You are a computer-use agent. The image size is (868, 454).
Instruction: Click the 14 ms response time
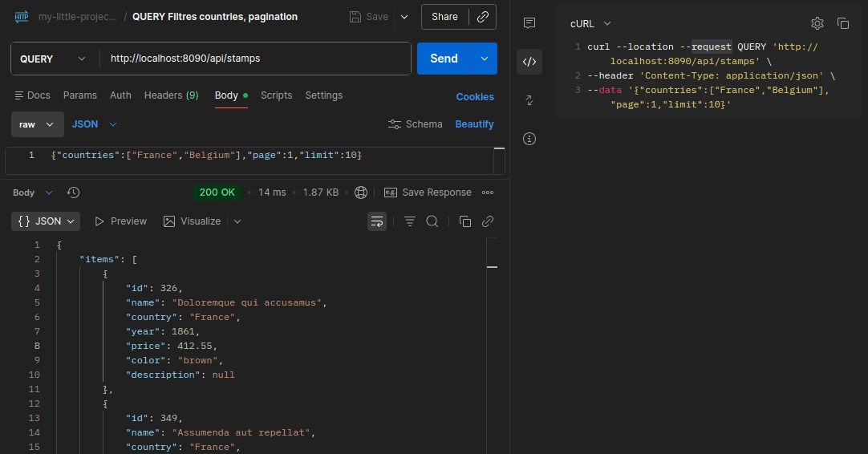[272, 193]
